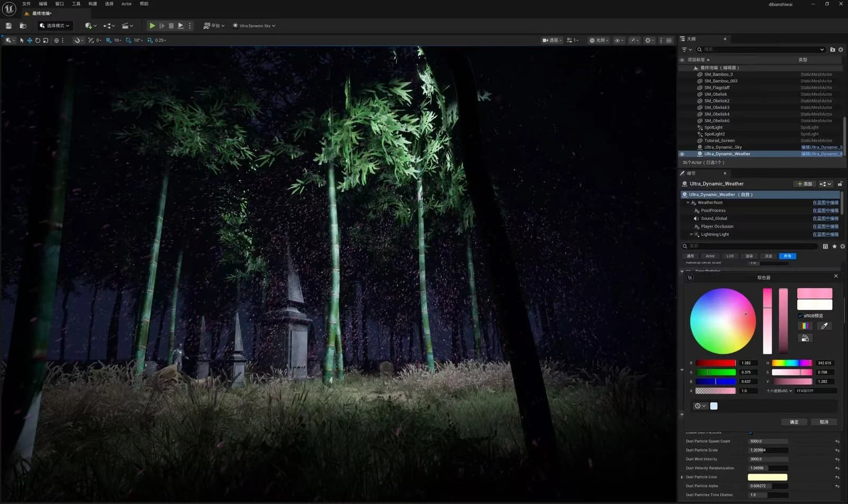Save the current level with the floppy icon
Screen dimensions: 848x504
coord(8,25)
